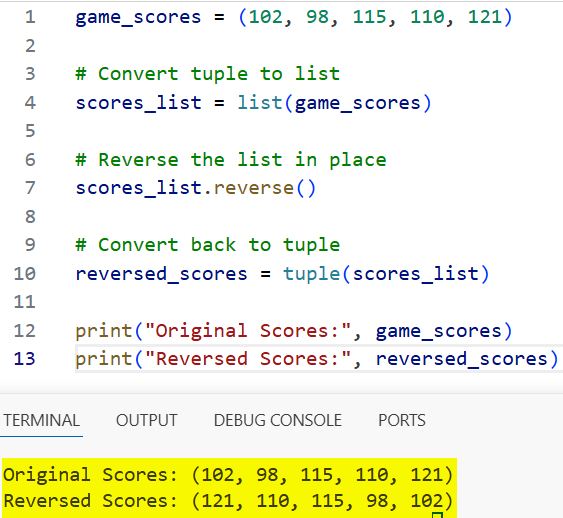Viewport: 563px width, 518px height.
Task: Click 'reversed_scores' argument on line 13
Action: coord(461,359)
